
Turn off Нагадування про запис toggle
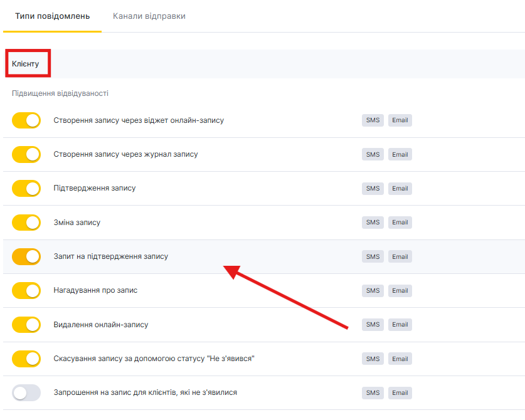(x=26, y=290)
